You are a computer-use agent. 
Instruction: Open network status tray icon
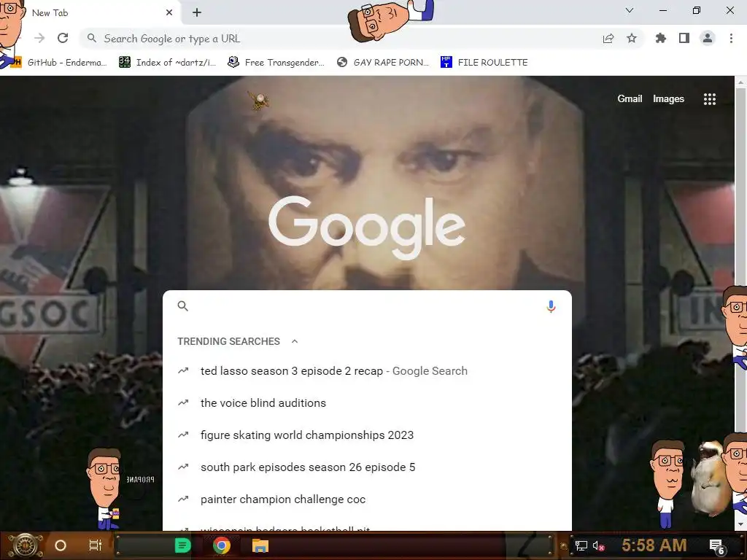click(x=581, y=545)
